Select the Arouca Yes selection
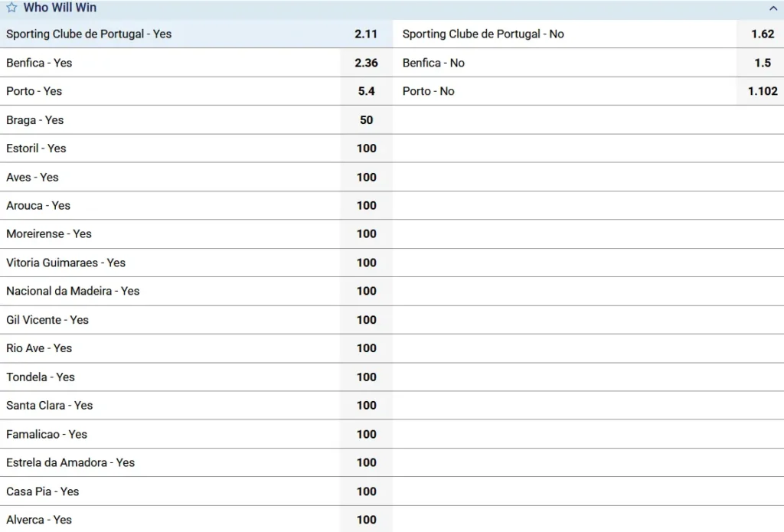This screenshot has width=784, height=532. point(366,205)
